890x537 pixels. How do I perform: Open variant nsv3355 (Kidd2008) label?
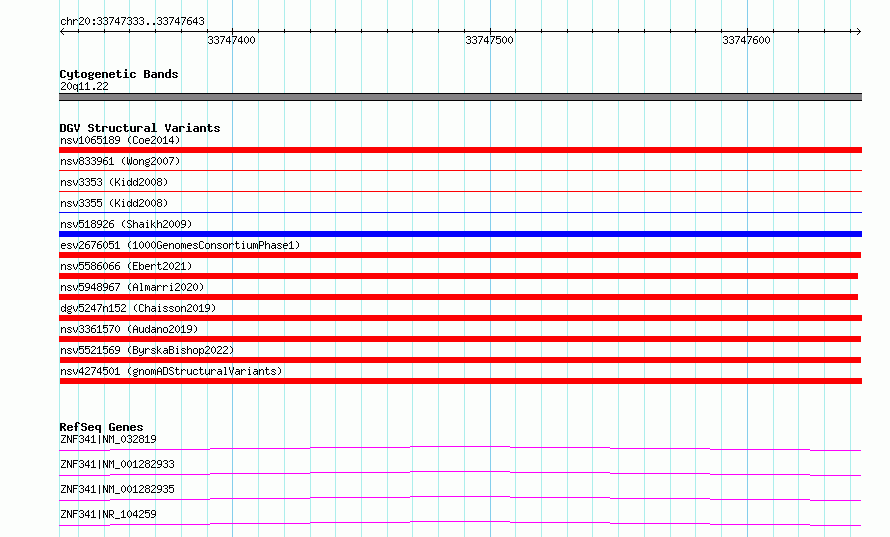[x=114, y=203]
